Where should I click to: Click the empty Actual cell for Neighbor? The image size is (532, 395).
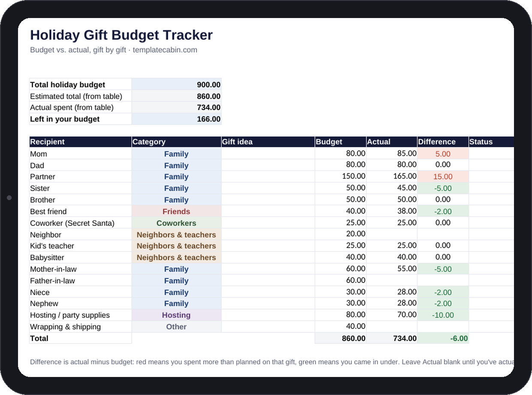tap(392, 234)
